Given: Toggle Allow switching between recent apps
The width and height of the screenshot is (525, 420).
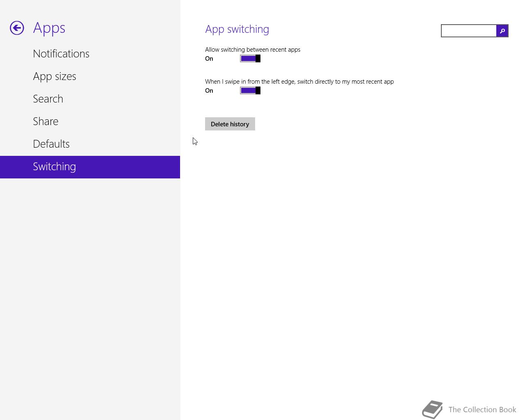Looking at the screenshot, I should coord(250,59).
